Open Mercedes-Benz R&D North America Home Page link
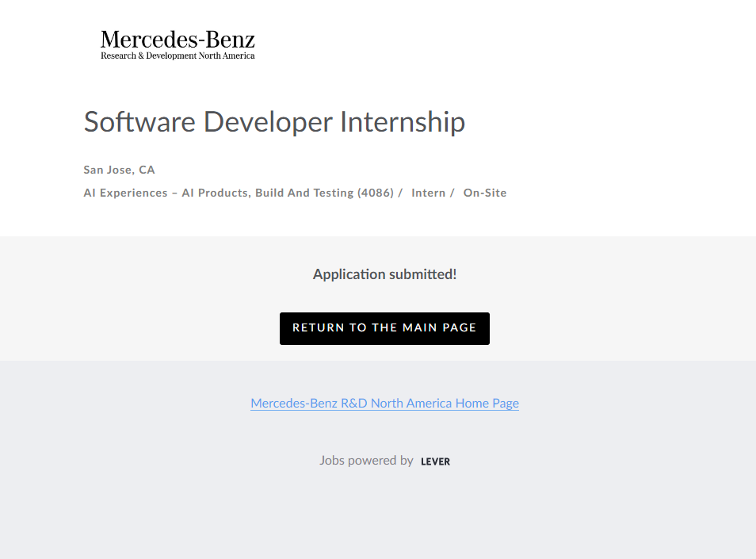The height and width of the screenshot is (559, 756). tap(384, 404)
